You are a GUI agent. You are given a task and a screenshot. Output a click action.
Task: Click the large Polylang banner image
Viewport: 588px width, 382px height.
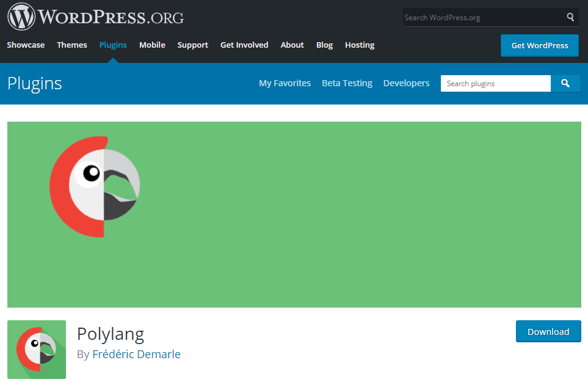point(294,215)
